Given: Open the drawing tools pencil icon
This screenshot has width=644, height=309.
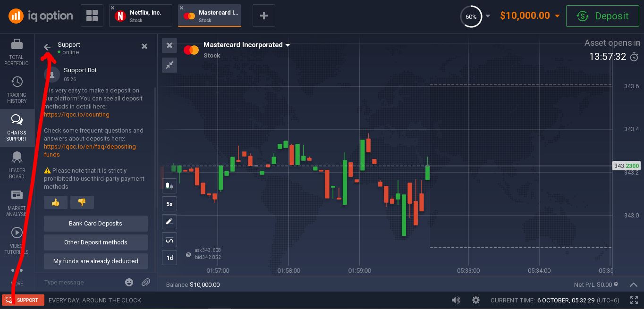Looking at the screenshot, I should [x=169, y=222].
